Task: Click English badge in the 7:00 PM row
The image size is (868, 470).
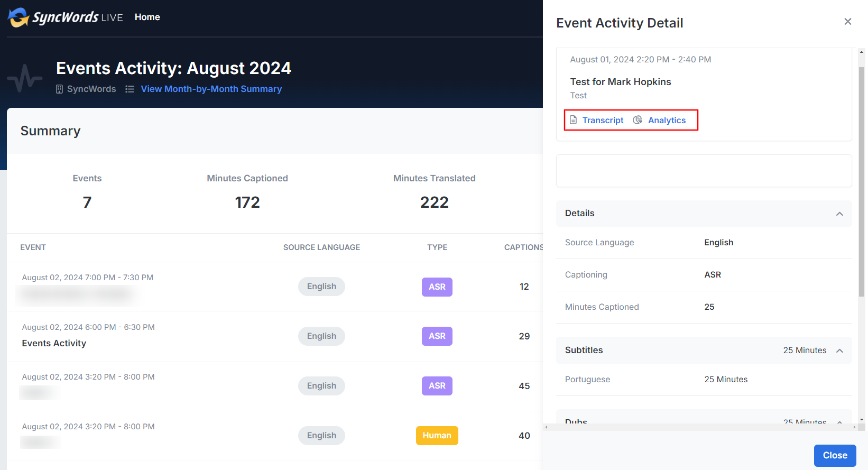Action: (321, 287)
